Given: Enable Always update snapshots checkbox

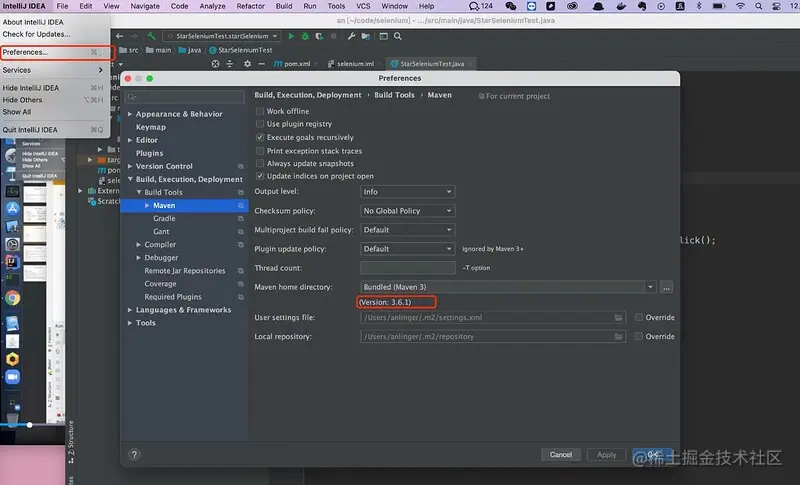Looking at the screenshot, I should point(260,163).
